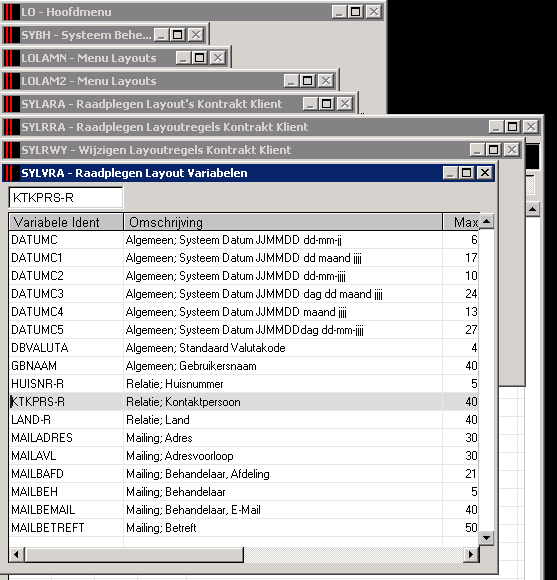Click the scroll down arrow of variable list
Viewport: 557px width, 580px height.
(x=486, y=537)
